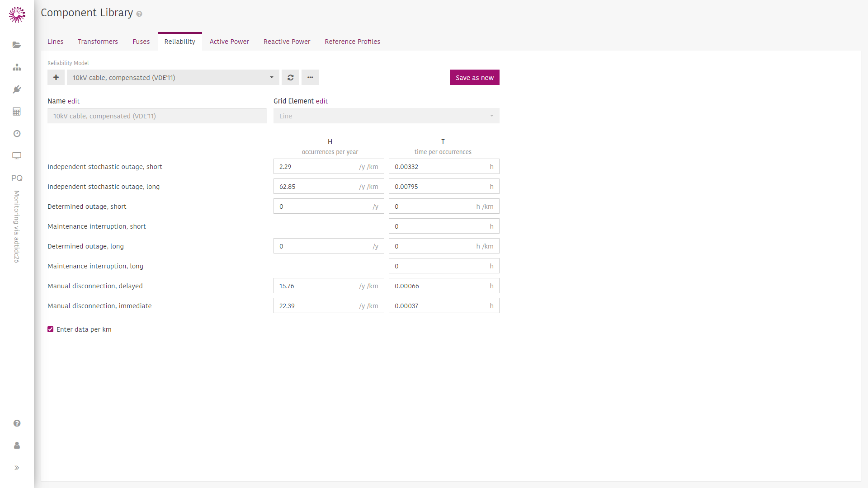The height and width of the screenshot is (488, 868).
Task: Click T field for Independent stochastic outage, long
Action: (x=444, y=186)
